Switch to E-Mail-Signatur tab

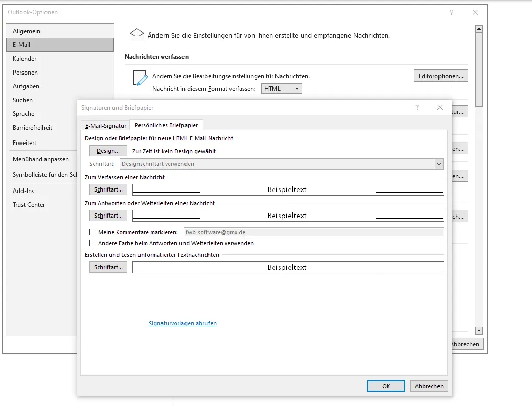click(x=105, y=126)
